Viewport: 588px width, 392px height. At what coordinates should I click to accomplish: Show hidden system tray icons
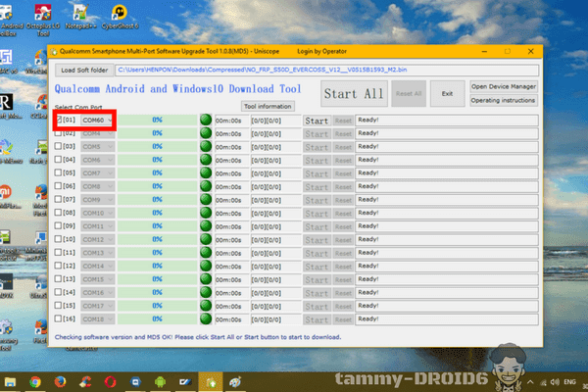(530, 382)
